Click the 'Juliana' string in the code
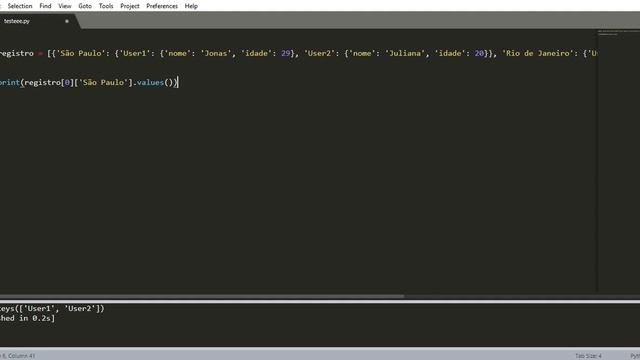The height and width of the screenshot is (360, 640). 405,53
